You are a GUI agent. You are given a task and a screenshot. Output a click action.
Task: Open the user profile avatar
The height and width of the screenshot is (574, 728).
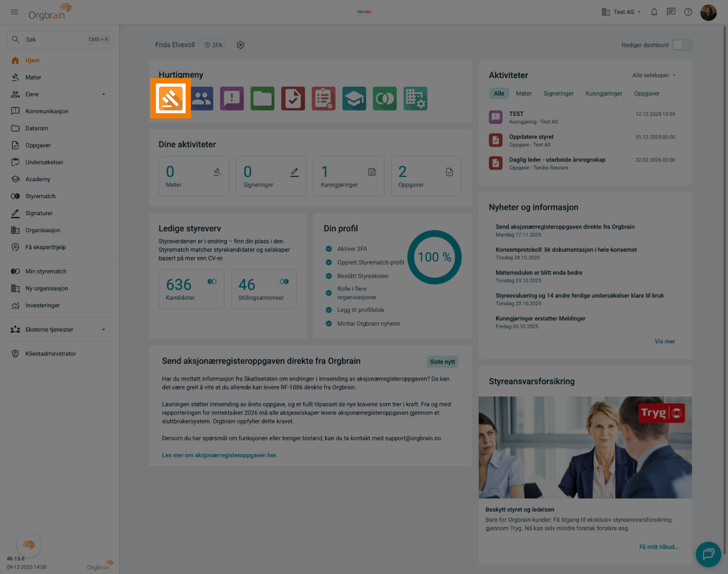tap(708, 12)
